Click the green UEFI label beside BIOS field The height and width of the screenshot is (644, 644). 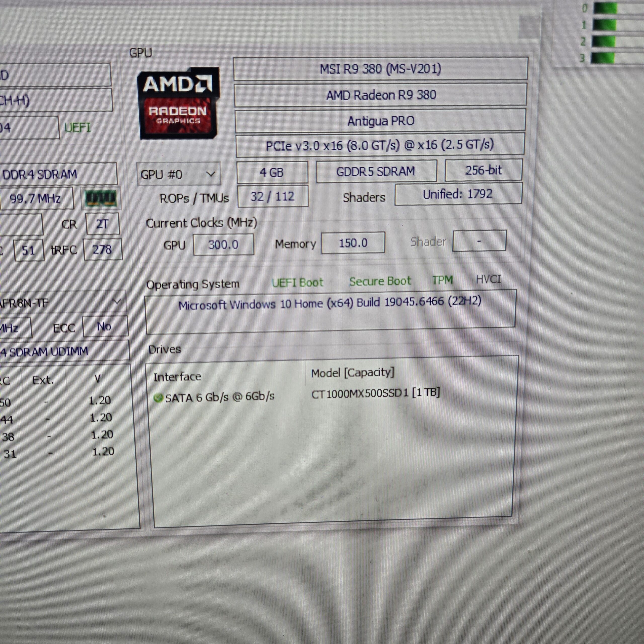77,128
